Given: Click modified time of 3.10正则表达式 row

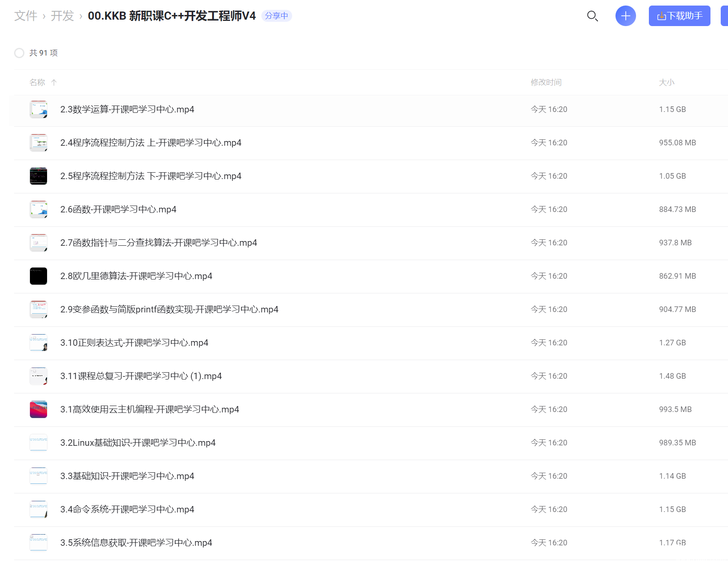Looking at the screenshot, I should coord(549,343).
